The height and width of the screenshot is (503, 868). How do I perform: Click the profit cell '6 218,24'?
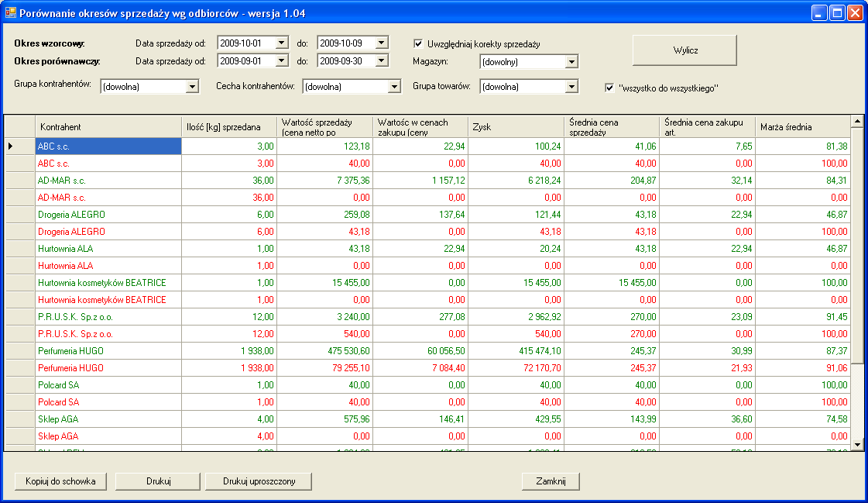click(516, 181)
